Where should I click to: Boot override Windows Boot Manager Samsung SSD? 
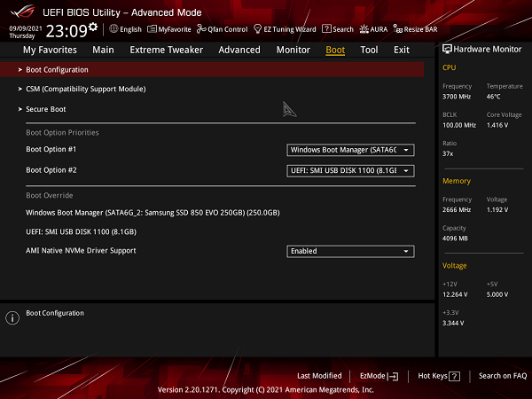point(153,213)
